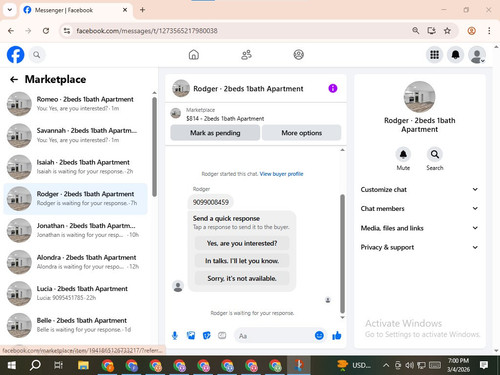The height and width of the screenshot is (375, 500).
Task: Open Rodger's apartment thumbnail in info panel
Action: click(419, 97)
